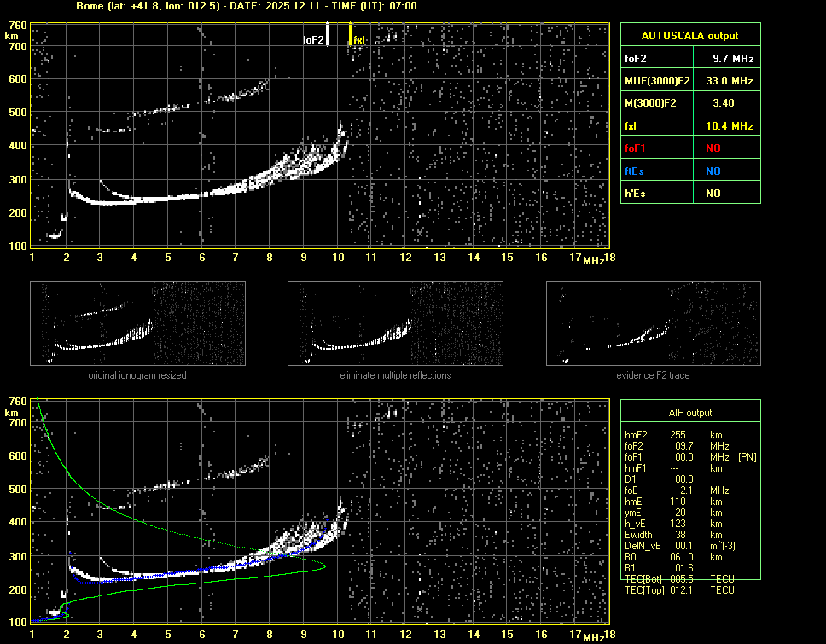Click the blue ftEs label
Viewport: 826px width, 644px height.
(x=637, y=171)
